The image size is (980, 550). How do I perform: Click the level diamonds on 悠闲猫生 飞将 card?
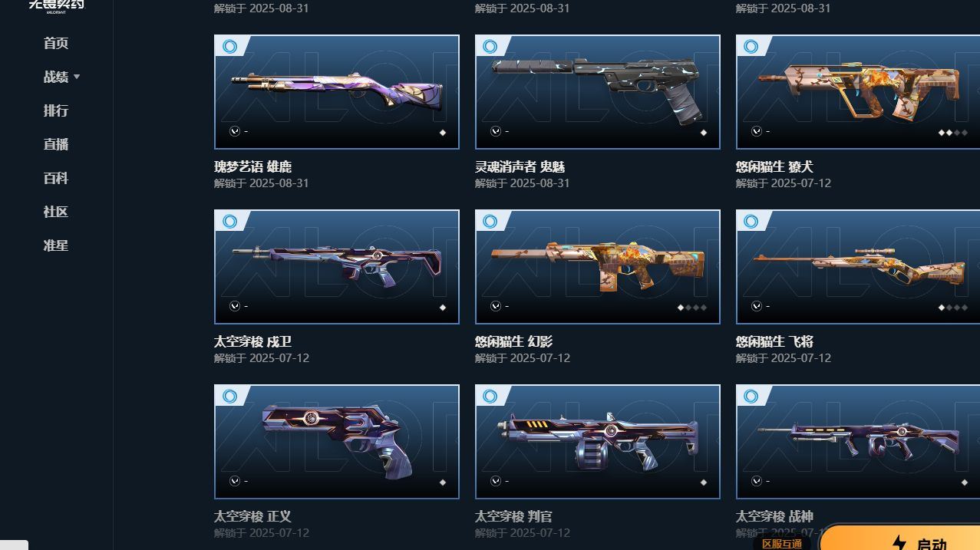coord(952,308)
